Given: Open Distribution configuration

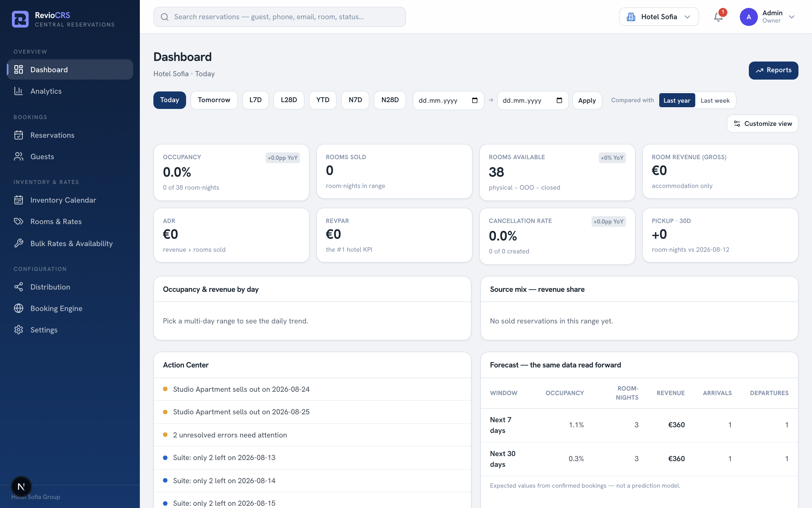Looking at the screenshot, I should click(x=70, y=287).
